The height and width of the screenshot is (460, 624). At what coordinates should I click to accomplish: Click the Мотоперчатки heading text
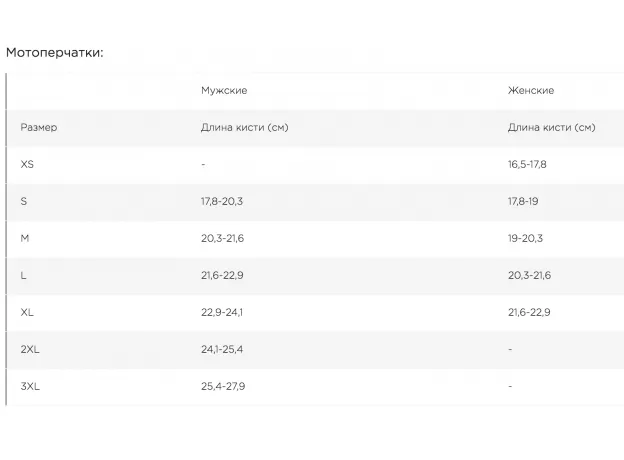click(x=55, y=53)
